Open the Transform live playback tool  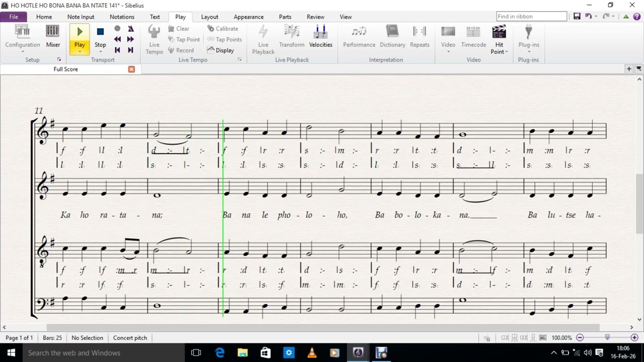click(292, 36)
